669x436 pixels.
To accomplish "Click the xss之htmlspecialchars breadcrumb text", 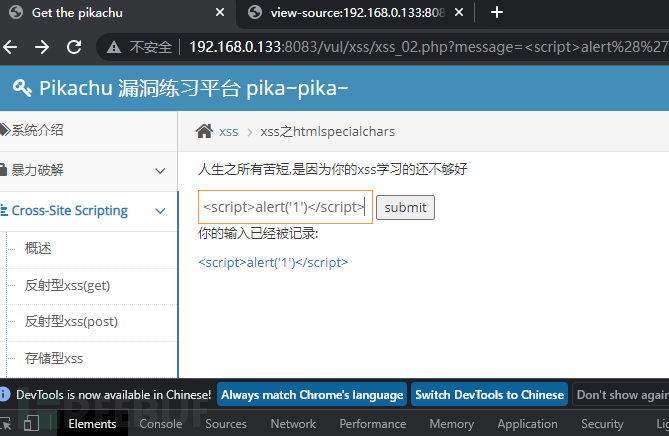I will 328,131.
